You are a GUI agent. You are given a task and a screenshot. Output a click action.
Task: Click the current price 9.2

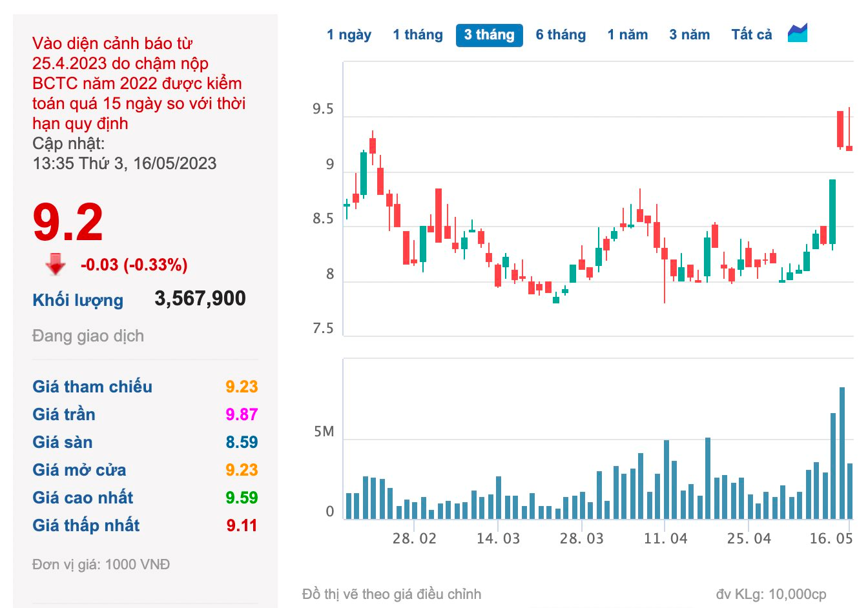coord(68,223)
